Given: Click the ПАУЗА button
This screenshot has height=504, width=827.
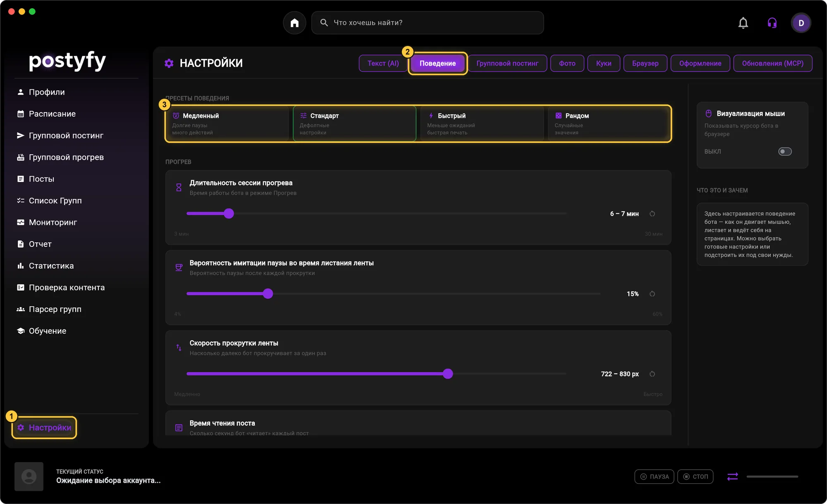Looking at the screenshot, I should [654, 477].
